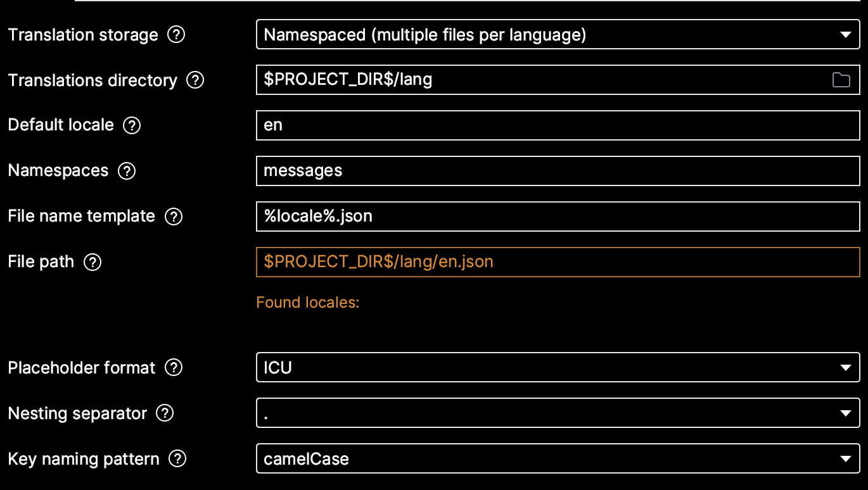Open the Translation storage dropdown

(846, 35)
